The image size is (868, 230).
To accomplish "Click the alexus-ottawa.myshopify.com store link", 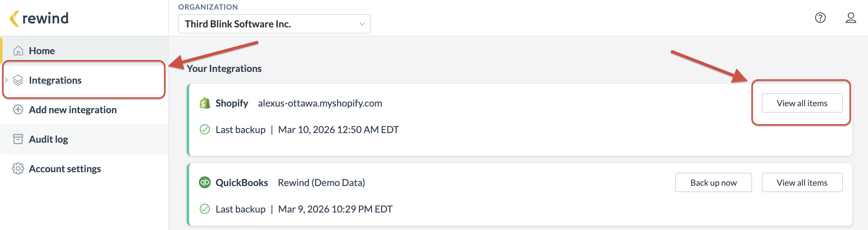I will click(320, 103).
